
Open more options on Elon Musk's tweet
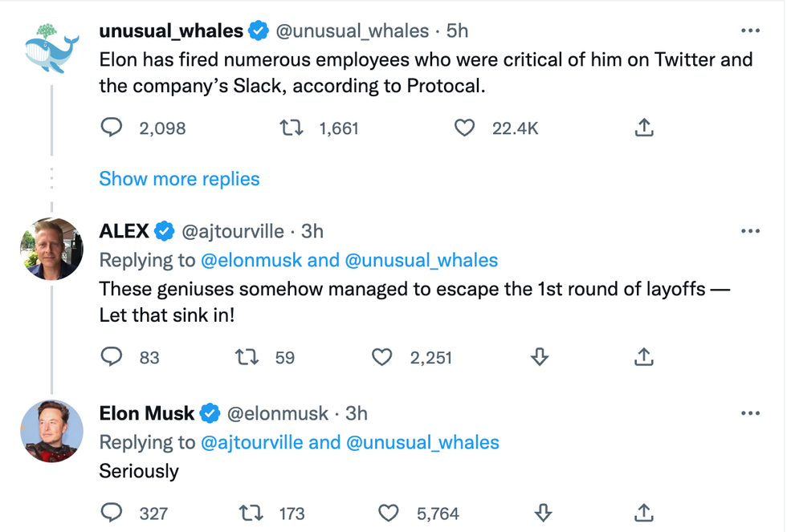click(x=750, y=413)
